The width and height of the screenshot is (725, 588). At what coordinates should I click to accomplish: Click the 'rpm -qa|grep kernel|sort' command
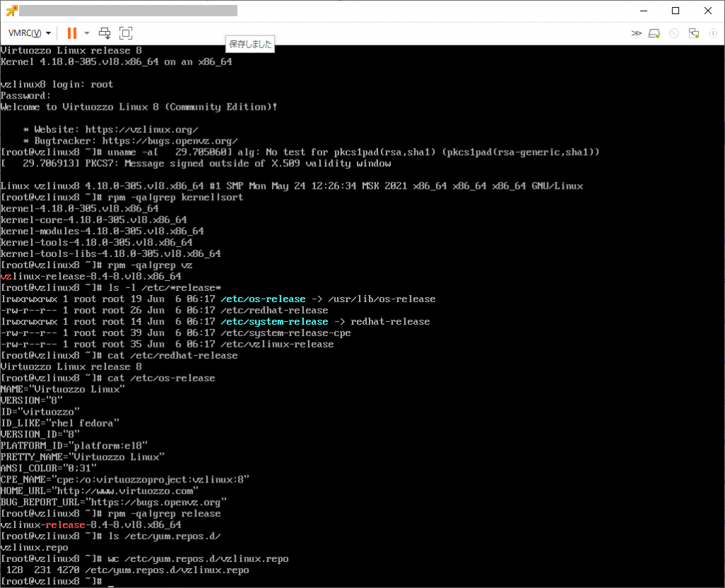(176, 197)
